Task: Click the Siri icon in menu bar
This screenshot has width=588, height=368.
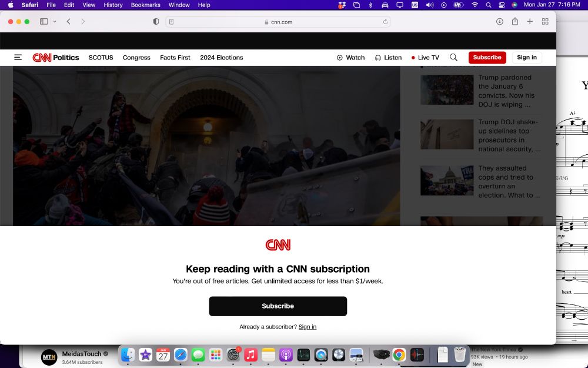Action: tap(514, 5)
